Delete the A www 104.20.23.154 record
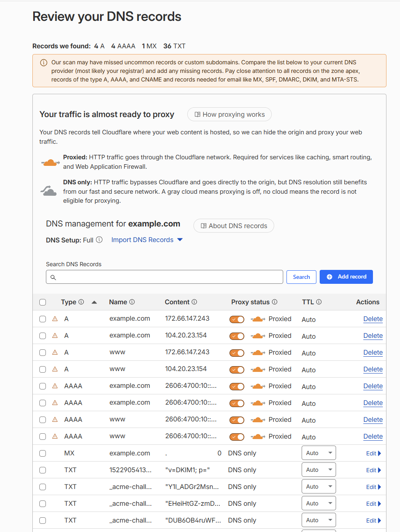 (x=373, y=369)
